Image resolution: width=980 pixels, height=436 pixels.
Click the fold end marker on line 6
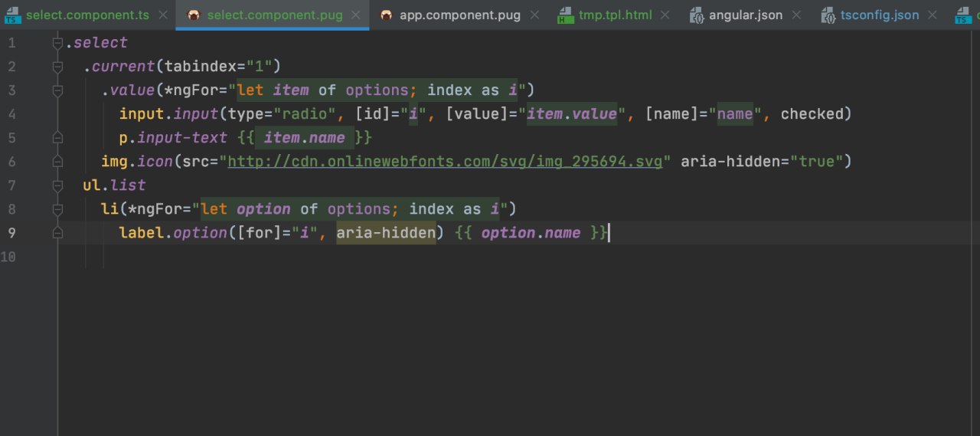coord(57,162)
